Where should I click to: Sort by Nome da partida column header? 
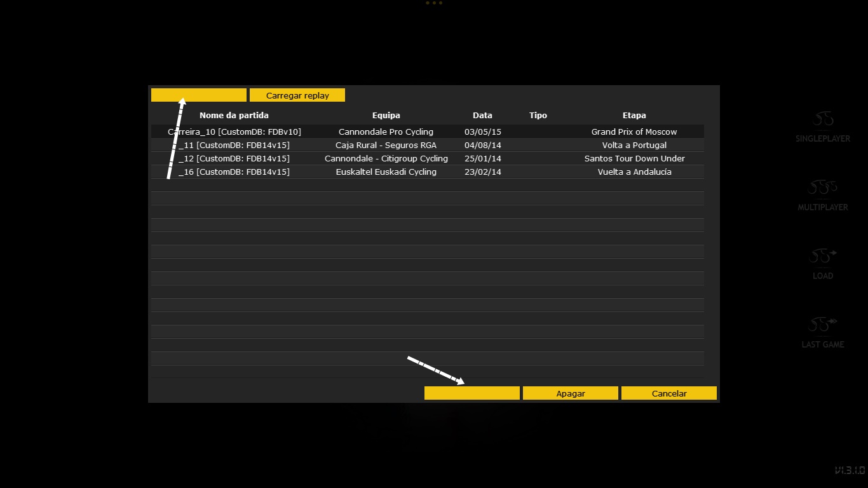[234, 115]
